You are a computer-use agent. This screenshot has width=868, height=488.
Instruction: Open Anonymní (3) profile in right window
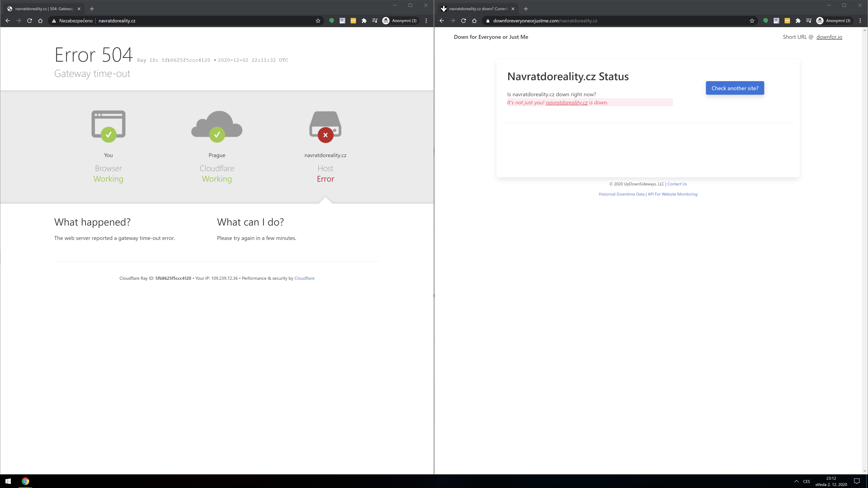tap(834, 21)
